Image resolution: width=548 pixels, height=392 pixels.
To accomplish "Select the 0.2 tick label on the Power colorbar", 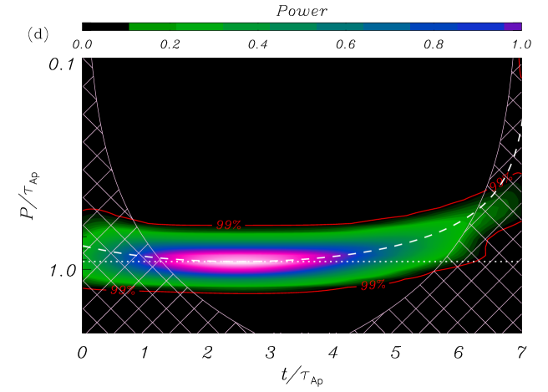I will click(x=170, y=44).
